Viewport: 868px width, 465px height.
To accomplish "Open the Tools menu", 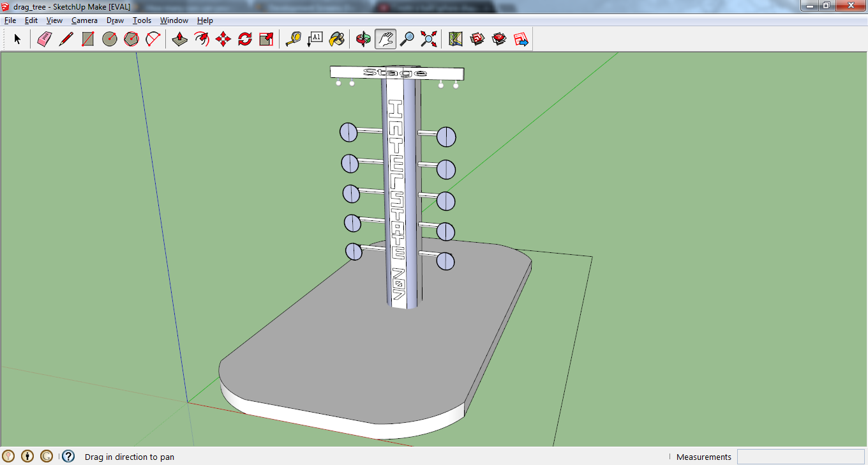I will click(142, 20).
